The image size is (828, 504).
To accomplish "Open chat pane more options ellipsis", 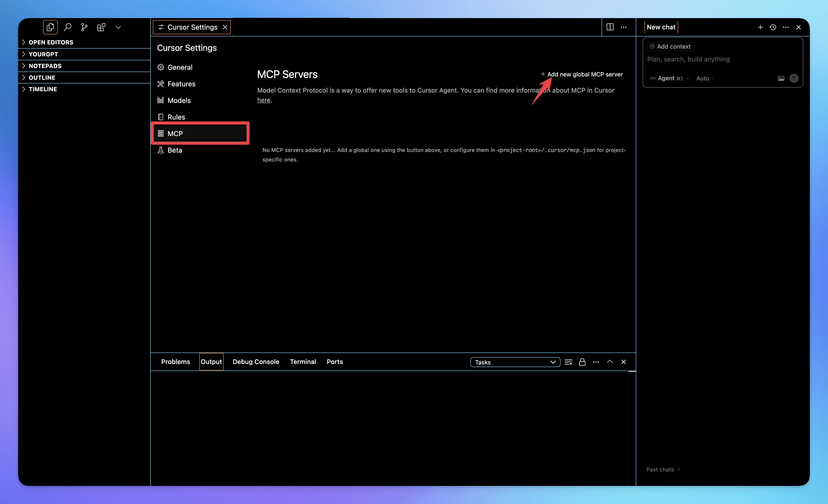I will (786, 27).
